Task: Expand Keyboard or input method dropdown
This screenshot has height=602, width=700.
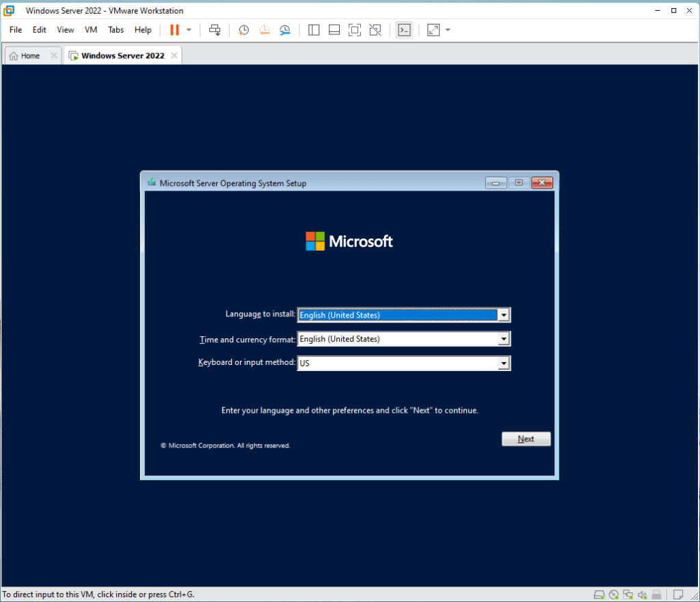Action: click(x=504, y=364)
